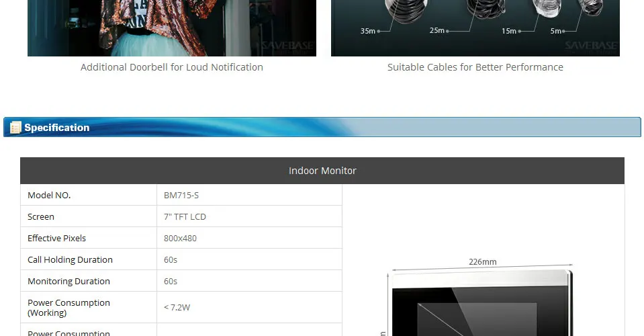Click the Indoor Monitor table header
The image size is (644, 336).
pos(322,171)
